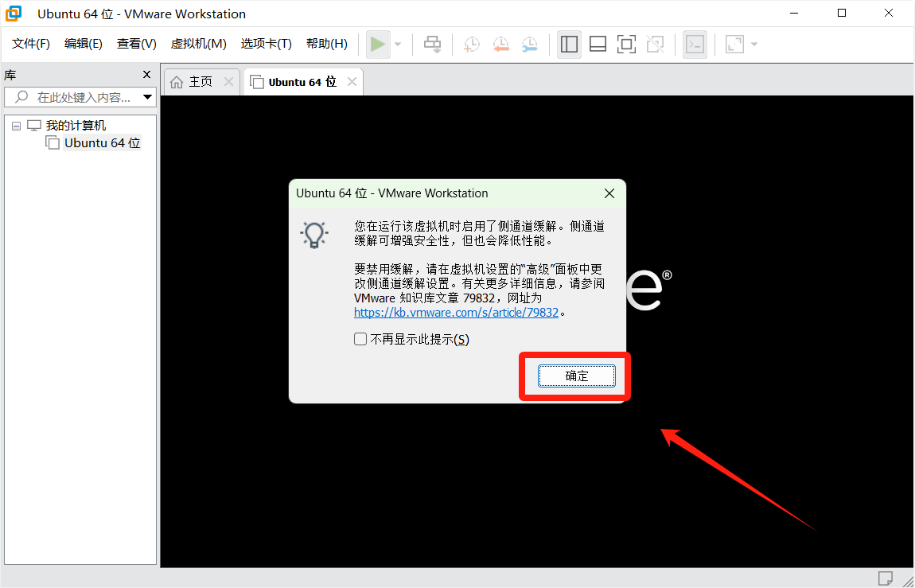
Task: Check the 不再显示此提示 checkbox
Action: coord(360,340)
